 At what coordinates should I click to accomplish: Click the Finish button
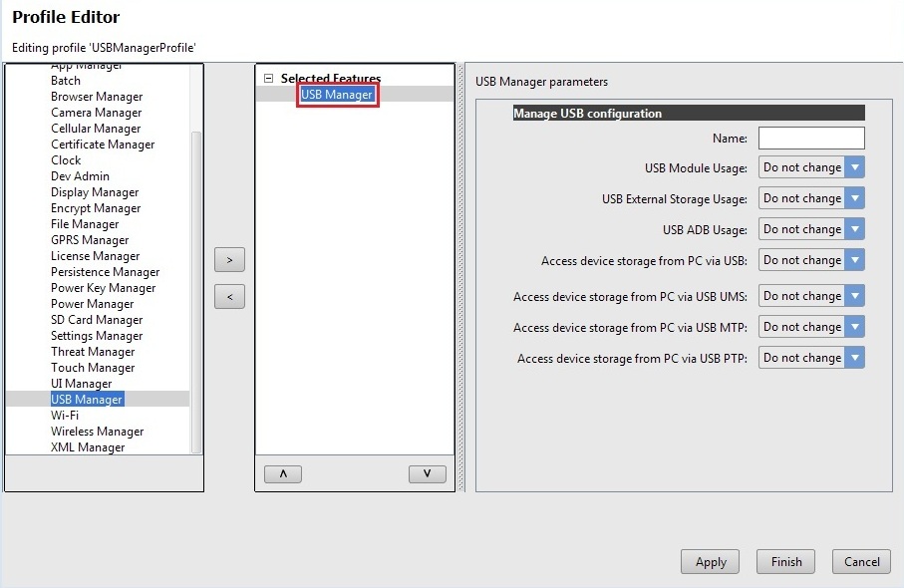pyautogui.click(x=785, y=562)
